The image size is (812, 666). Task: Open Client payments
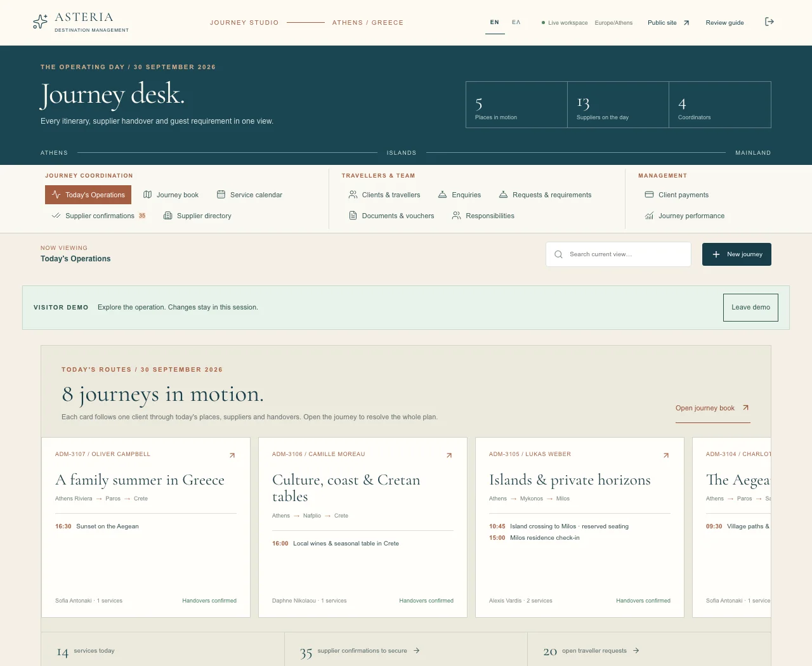(x=677, y=195)
